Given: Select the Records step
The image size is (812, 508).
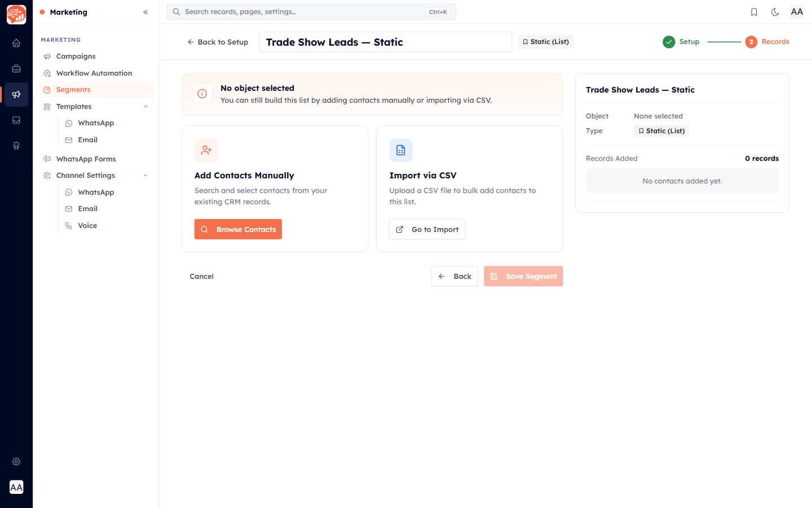Looking at the screenshot, I should pyautogui.click(x=767, y=42).
